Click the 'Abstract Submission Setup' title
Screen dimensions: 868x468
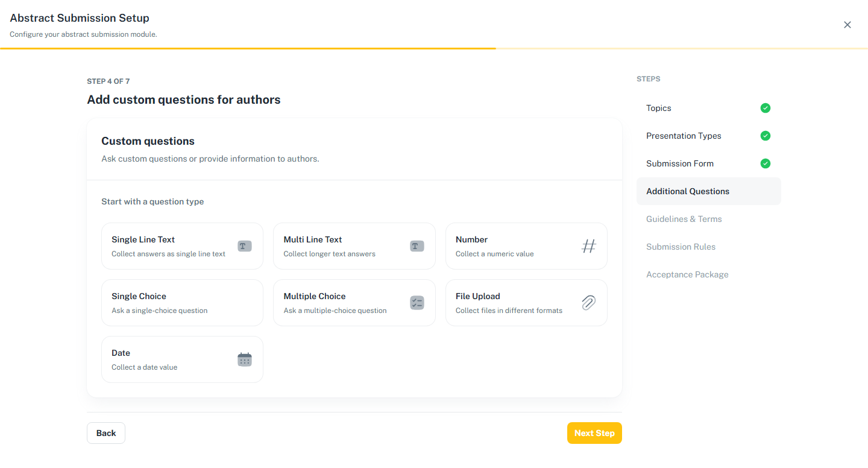pos(80,18)
